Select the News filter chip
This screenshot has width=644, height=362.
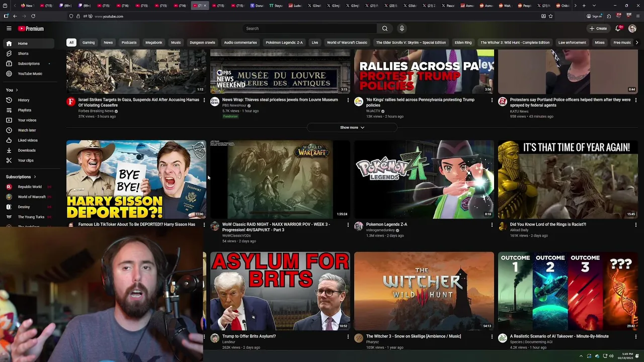coord(108,43)
